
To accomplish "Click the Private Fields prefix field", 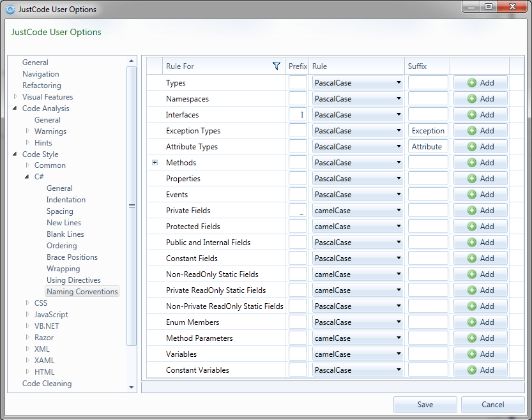I will click(x=298, y=210).
